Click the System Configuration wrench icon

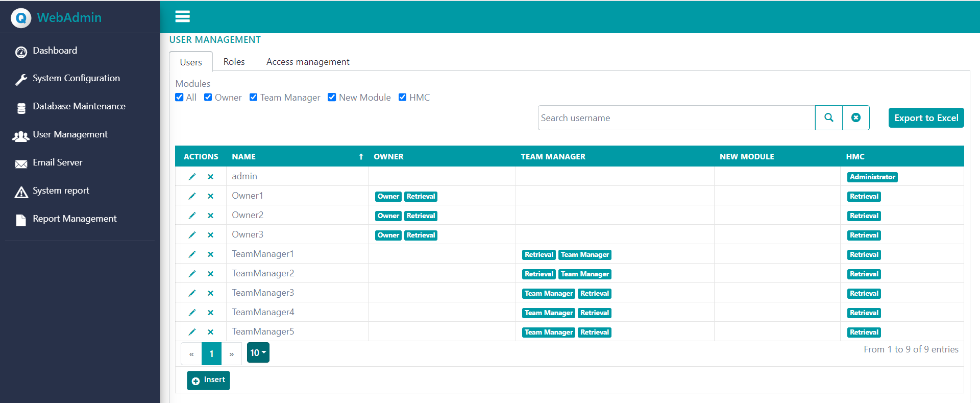[x=21, y=80]
